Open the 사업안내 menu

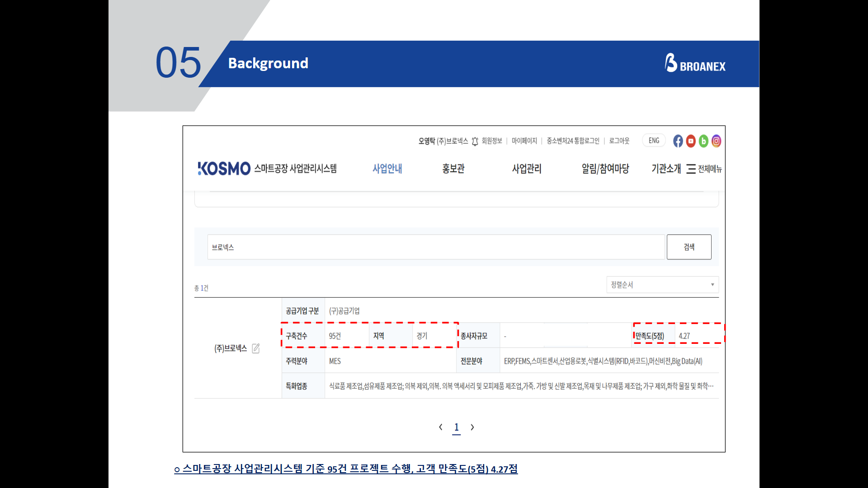point(387,169)
